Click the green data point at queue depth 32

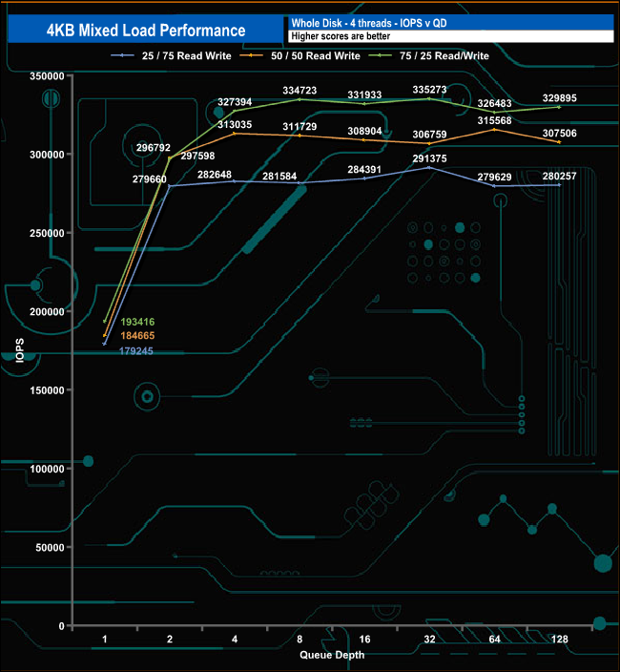tap(429, 98)
